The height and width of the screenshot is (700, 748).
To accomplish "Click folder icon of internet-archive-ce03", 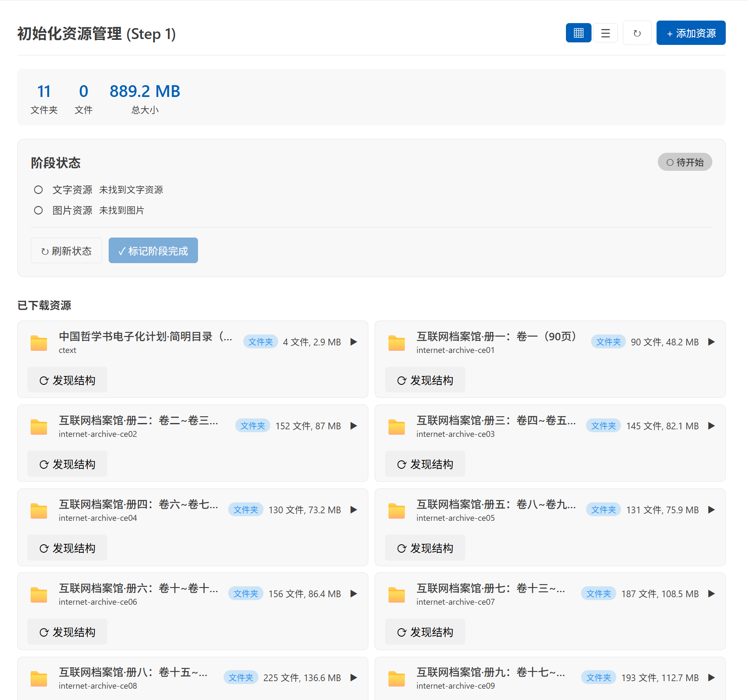I will click(x=396, y=426).
